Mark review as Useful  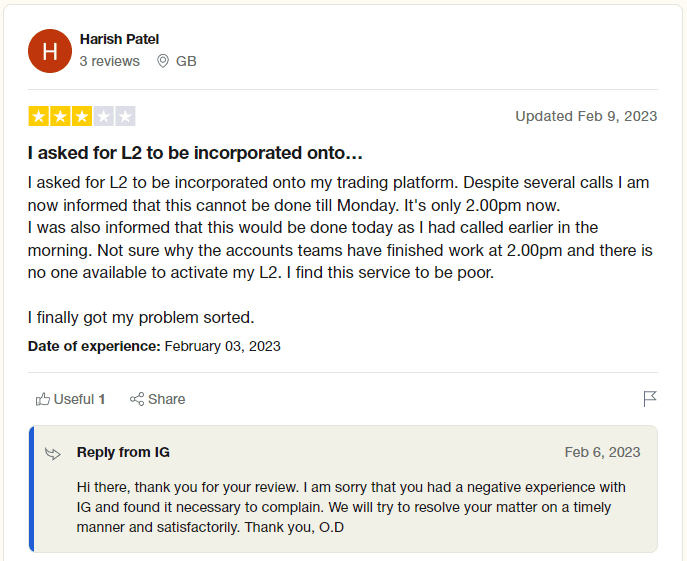pos(71,399)
